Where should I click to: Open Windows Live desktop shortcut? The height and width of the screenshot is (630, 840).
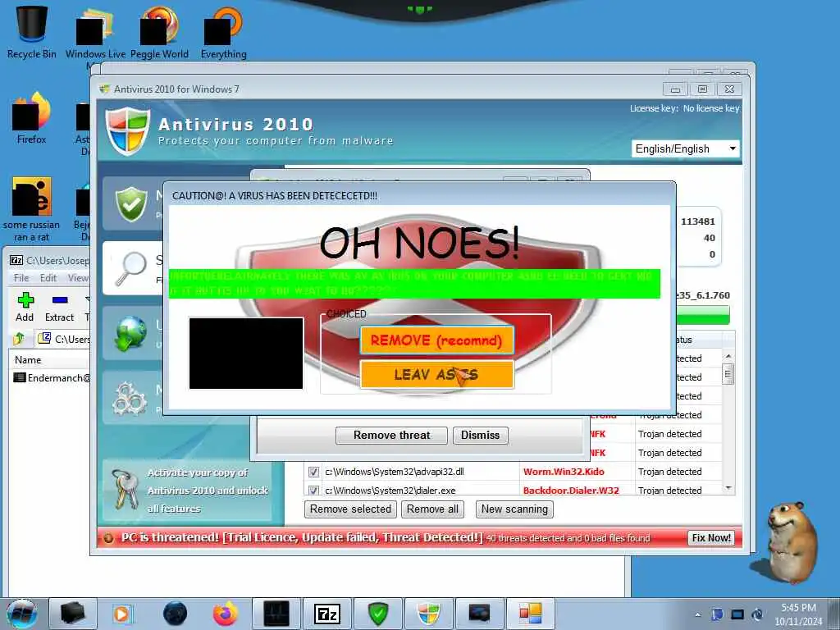coord(95,32)
